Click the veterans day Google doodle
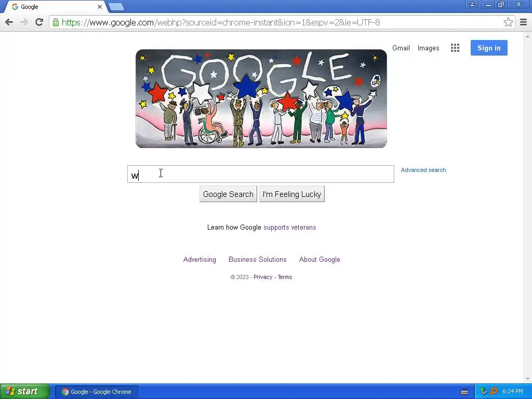Image resolution: width=532 pixels, height=399 pixels. (261, 99)
